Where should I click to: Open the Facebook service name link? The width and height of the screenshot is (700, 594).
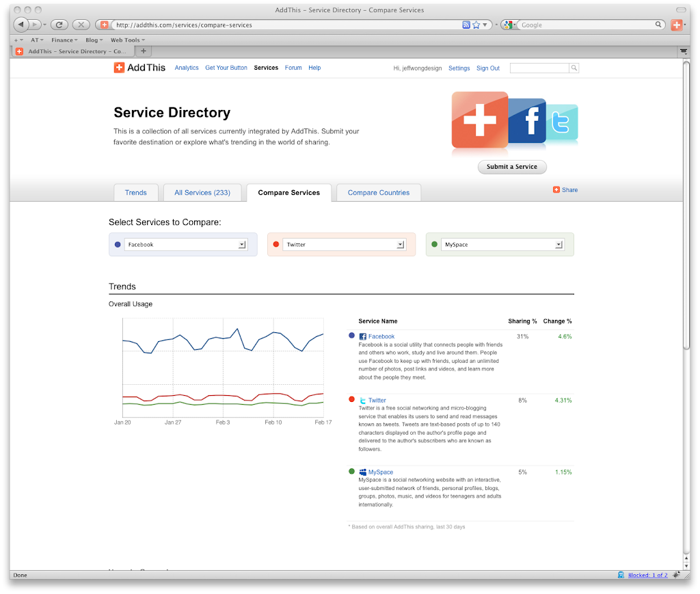coord(381,336)
